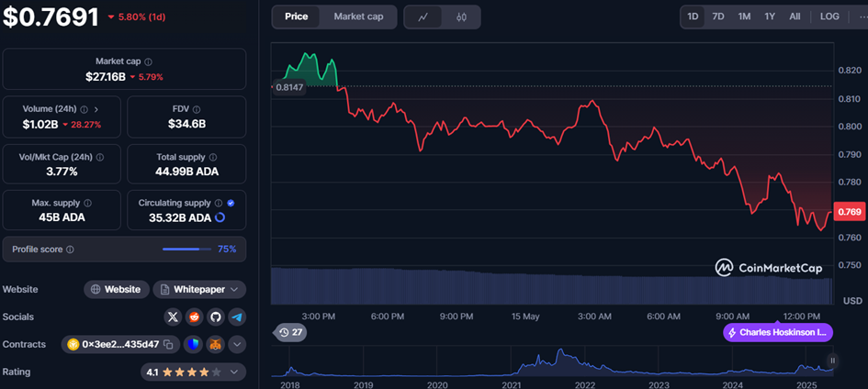Click the $34.6B FDV value
This screenshot has height=389, width=868.
(187, 125)
